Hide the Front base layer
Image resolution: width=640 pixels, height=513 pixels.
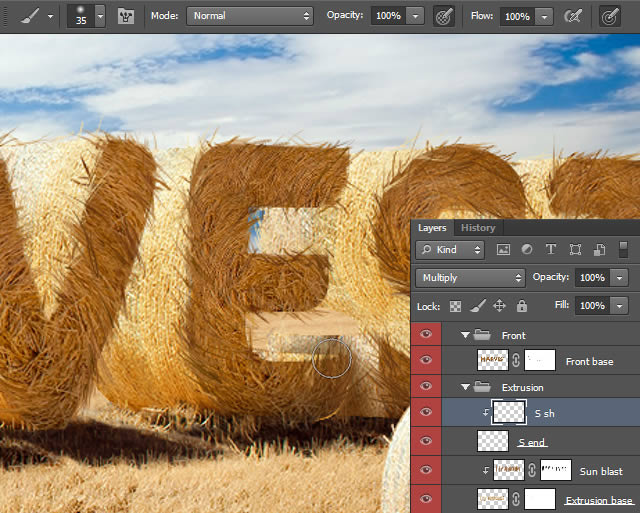(x=426, y=360)
